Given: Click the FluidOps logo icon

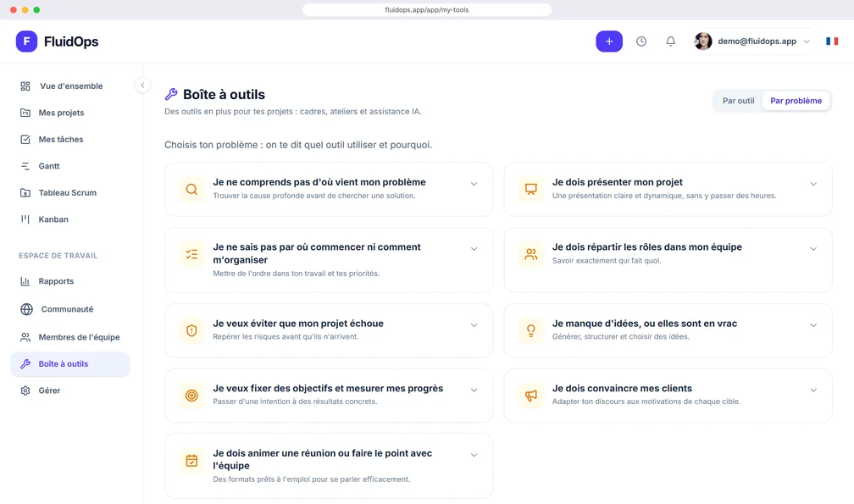Looking at the screenshot, I should click(26, 42).
